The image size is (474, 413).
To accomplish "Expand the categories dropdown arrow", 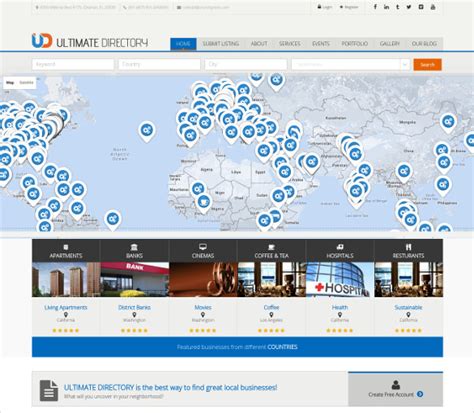I will click(405, 64).
